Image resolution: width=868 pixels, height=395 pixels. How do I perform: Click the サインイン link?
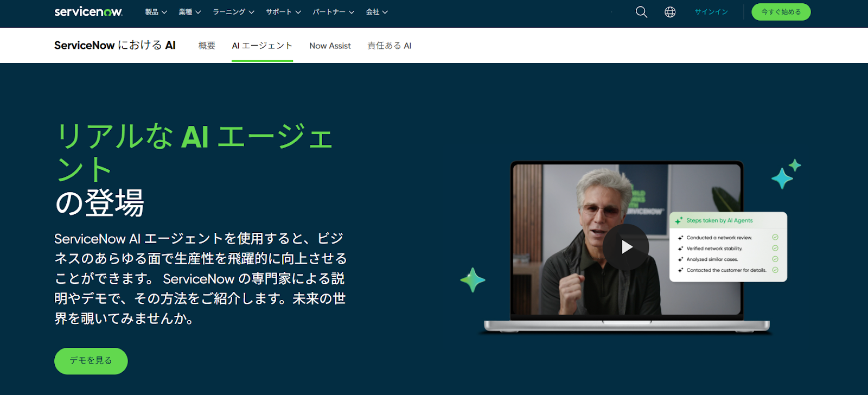click(x=711, y=12)
